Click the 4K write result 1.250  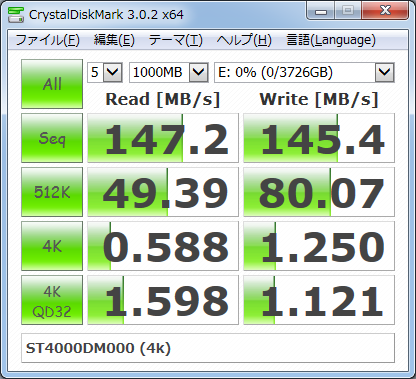(x=319, y=246)
